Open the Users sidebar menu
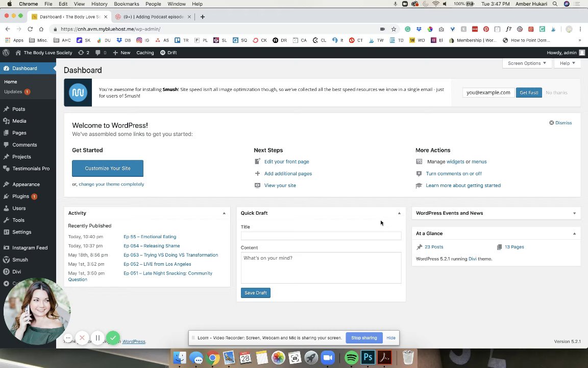 (19, 208)
